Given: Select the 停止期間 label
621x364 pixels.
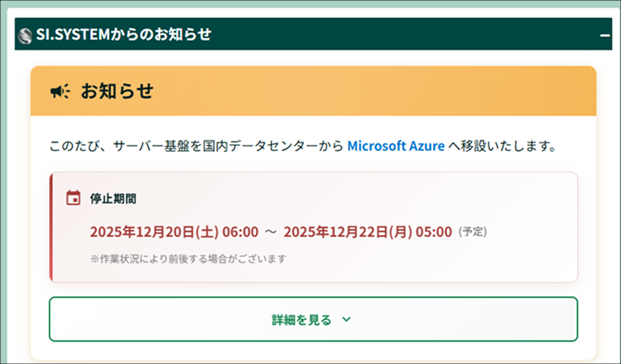Looking at the screenshot, I should tap(113, 198).
